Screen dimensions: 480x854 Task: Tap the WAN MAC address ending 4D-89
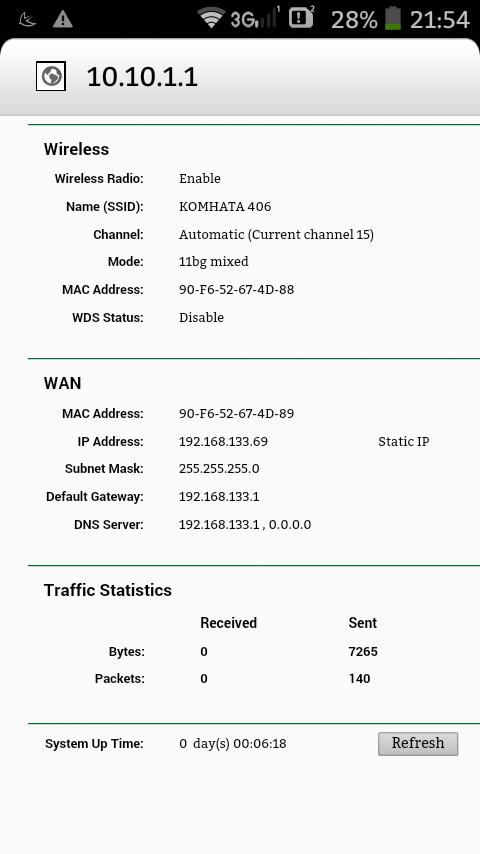[236, 414]
